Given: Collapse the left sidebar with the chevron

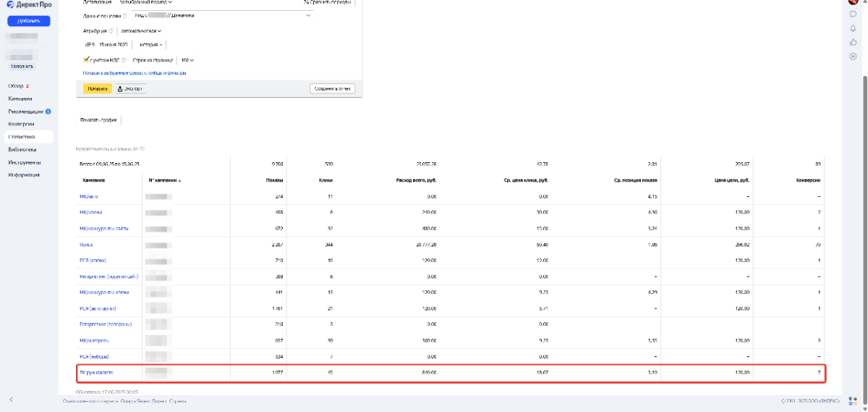Looking at the screenshot, I should pyautogui.click(x=11, y=400).
